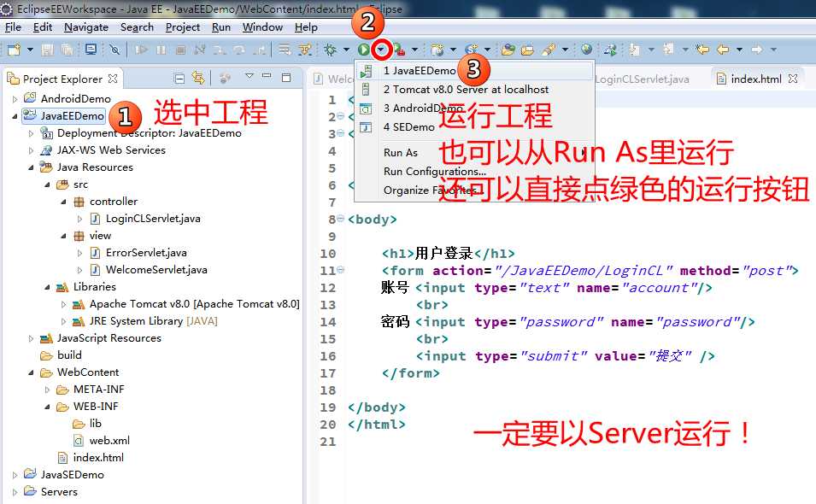
Task: Select web.xml file in WEB-INF
Action: [109, 441]
